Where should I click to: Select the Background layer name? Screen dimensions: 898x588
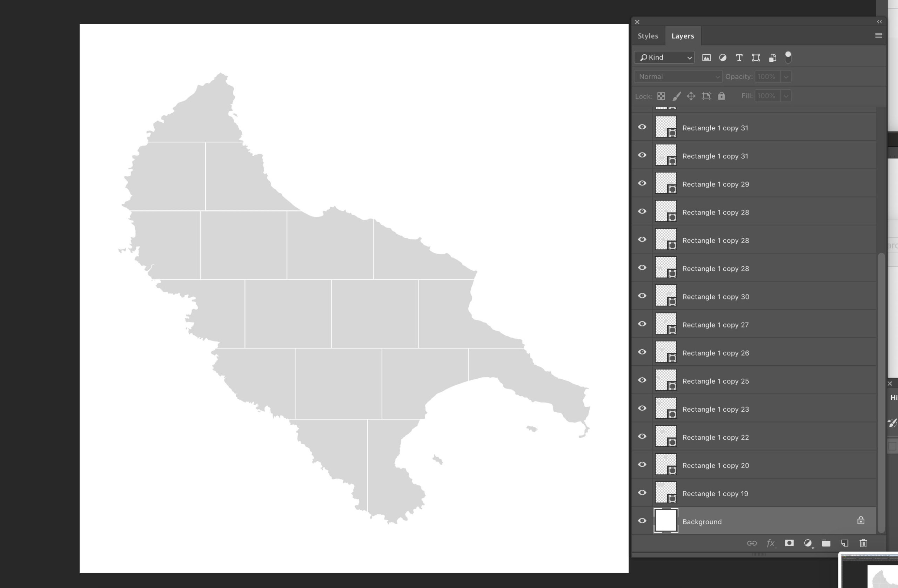(x=702, y=522)
